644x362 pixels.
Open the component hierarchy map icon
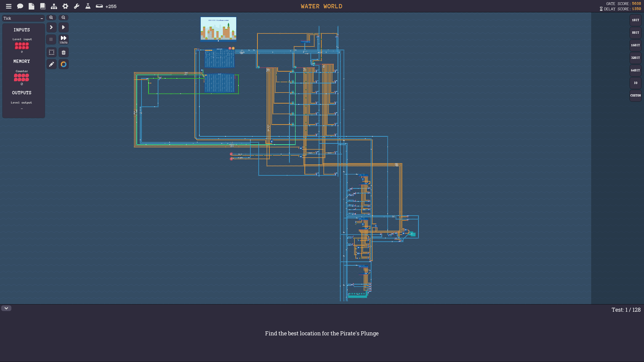[x=54, y=6]
